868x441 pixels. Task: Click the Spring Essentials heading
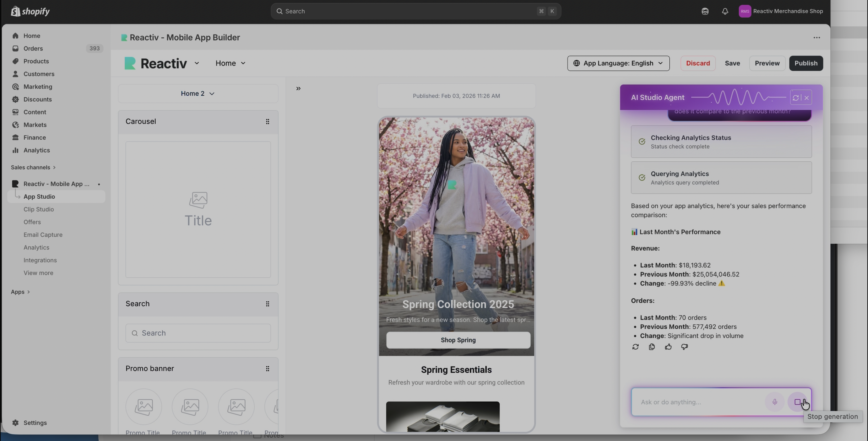[456, 370]
